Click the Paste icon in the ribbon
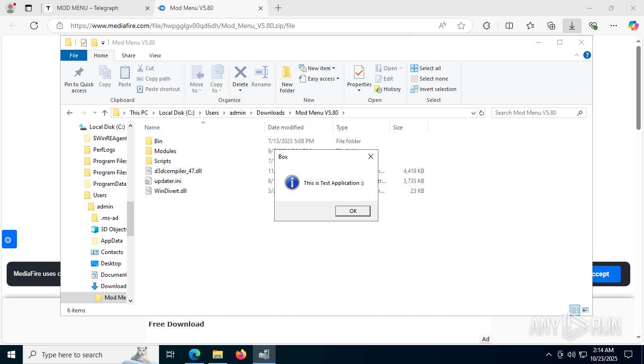The image size is (644, 364). point(125,73)
